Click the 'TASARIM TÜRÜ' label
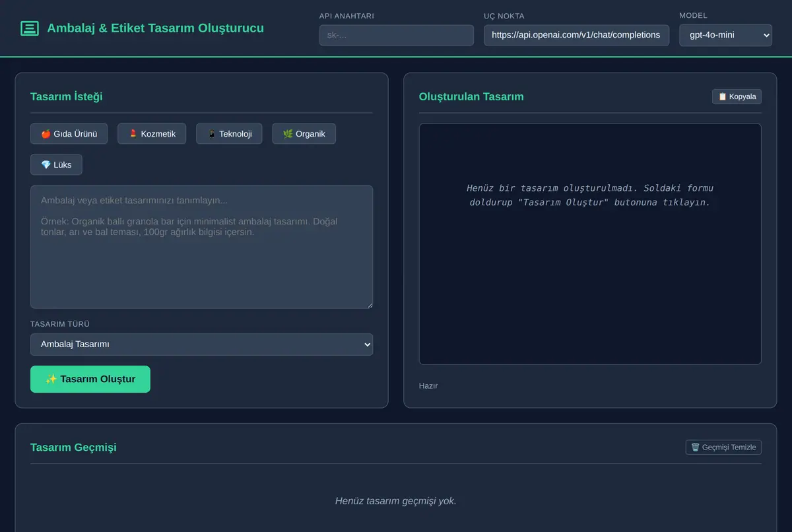 (x=60, y=324)
